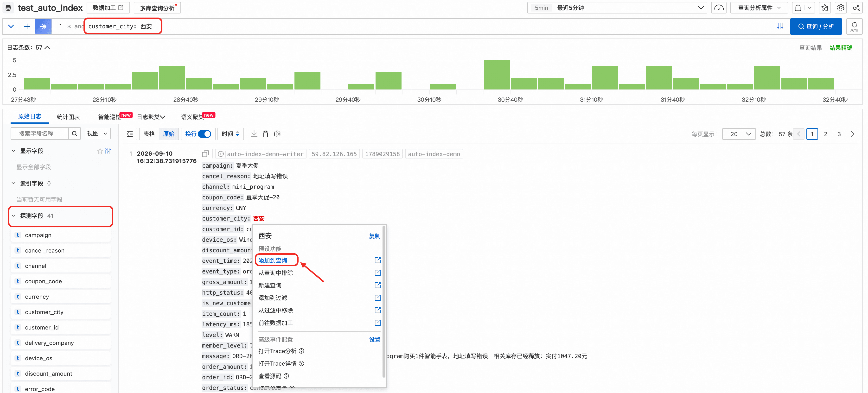Click the alert bell icon

(x=798, y=8)
